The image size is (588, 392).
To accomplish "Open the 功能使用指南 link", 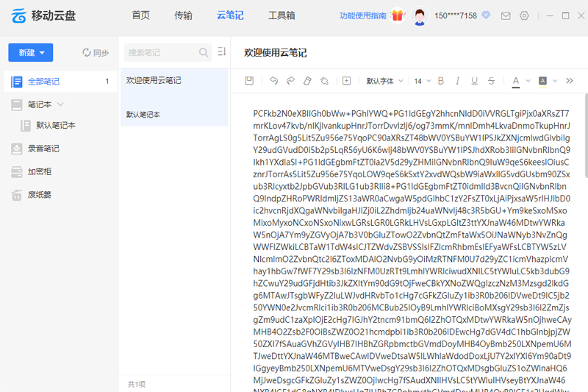I will pos(363,15).
